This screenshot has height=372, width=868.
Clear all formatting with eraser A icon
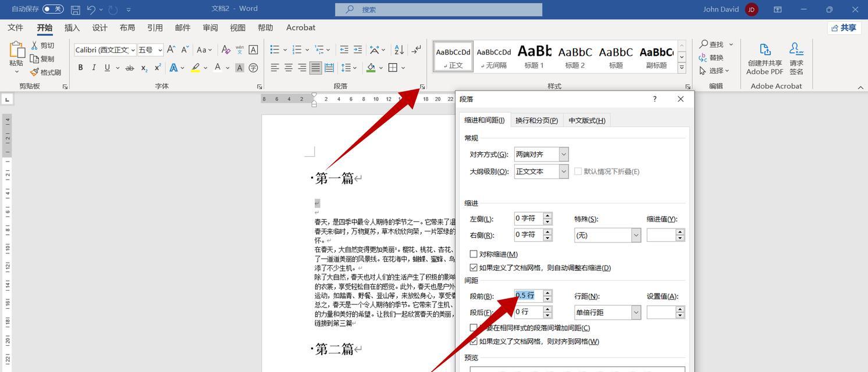[x=226, y=50]
